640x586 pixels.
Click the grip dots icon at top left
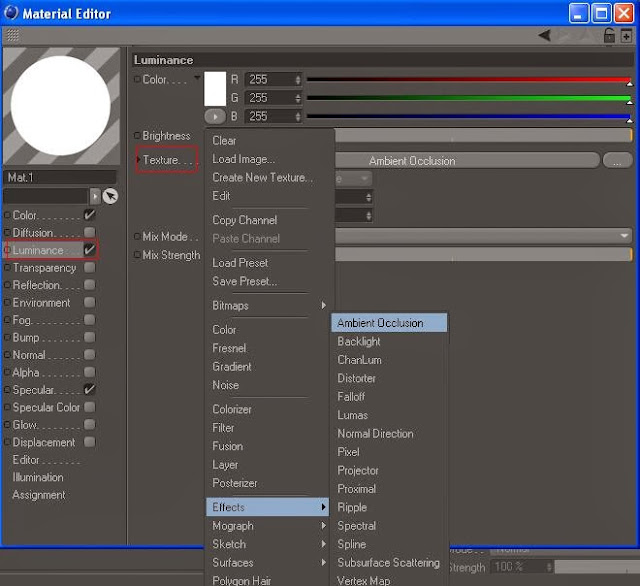click(x=13, y=36)
